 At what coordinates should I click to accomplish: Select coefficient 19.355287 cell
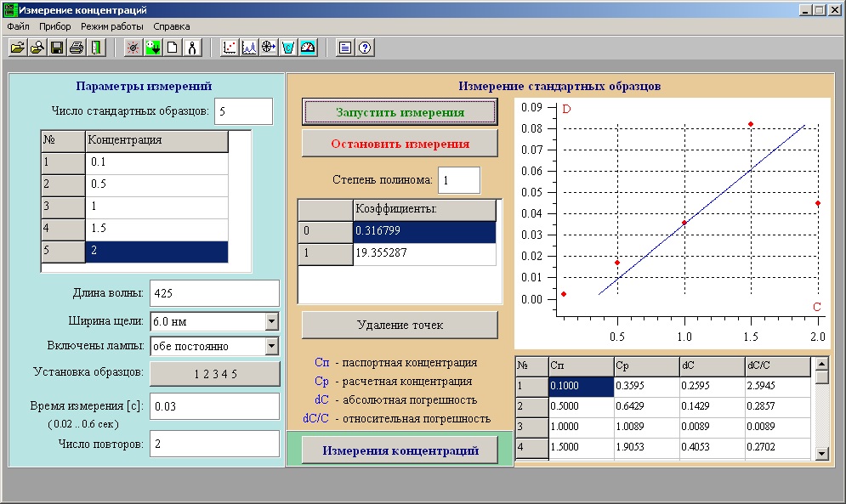[x=424, y=253]
